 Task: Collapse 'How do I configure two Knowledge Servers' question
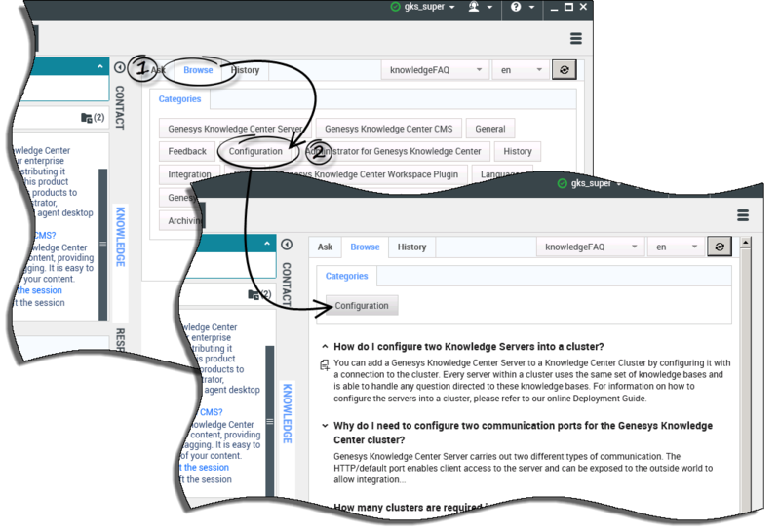point(325,346)
